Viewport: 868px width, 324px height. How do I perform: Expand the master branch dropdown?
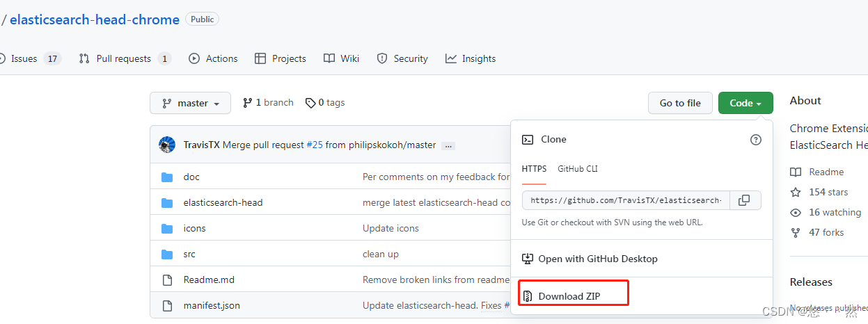click(190, 103)
